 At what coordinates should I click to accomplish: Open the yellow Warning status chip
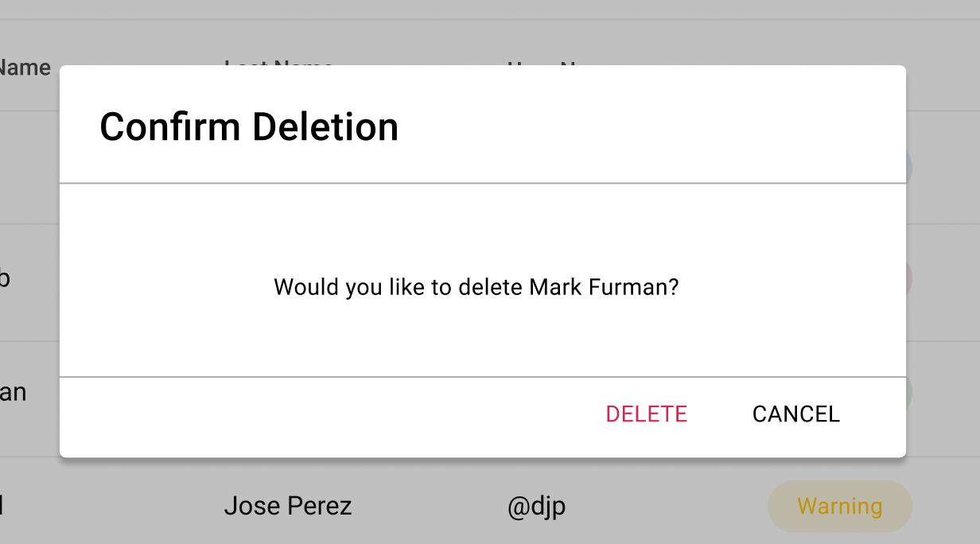click(840, 506)
